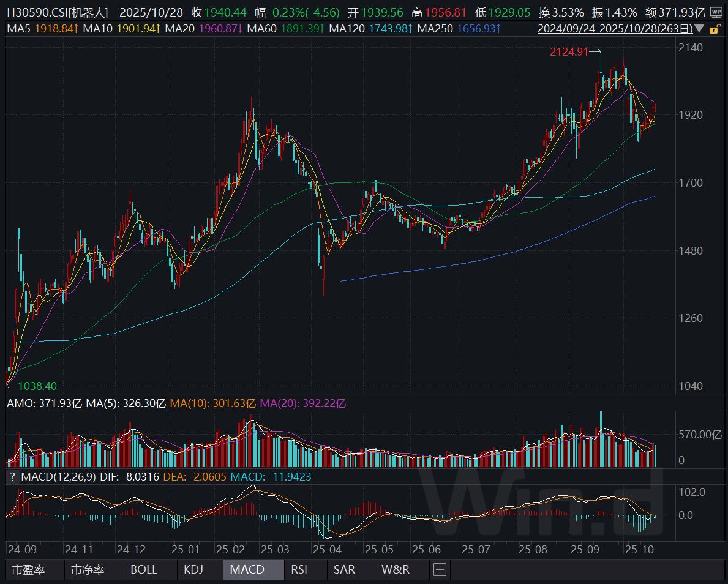Switch to the 市盈率 indicator tab
Screen dimensions: 728x584
click(x=29, y=569)
